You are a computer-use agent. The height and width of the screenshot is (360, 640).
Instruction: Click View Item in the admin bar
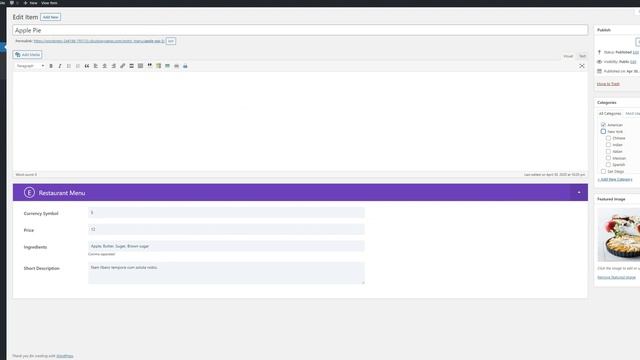pos(49,3)
